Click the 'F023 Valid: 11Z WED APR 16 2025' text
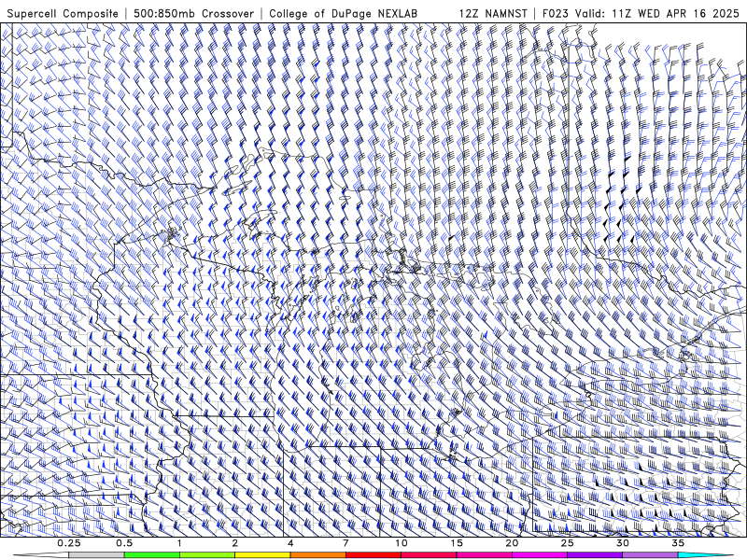The height and width of the screenshot is (560, 747). tap(641, 13)
